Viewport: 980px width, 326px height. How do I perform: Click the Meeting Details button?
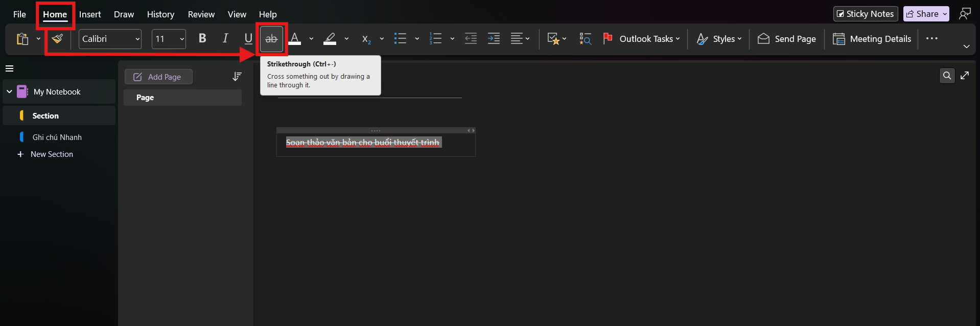pyautogui.click(x=872, y=39)
